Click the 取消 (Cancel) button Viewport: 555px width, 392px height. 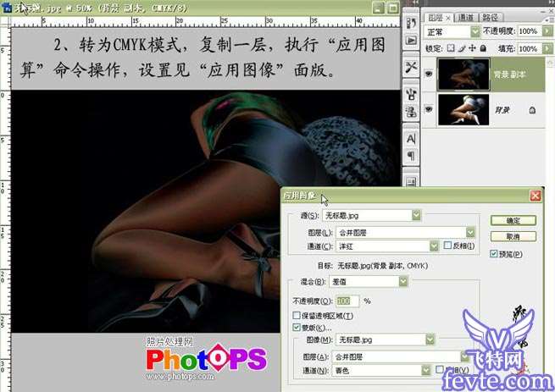tap(513, 236)
